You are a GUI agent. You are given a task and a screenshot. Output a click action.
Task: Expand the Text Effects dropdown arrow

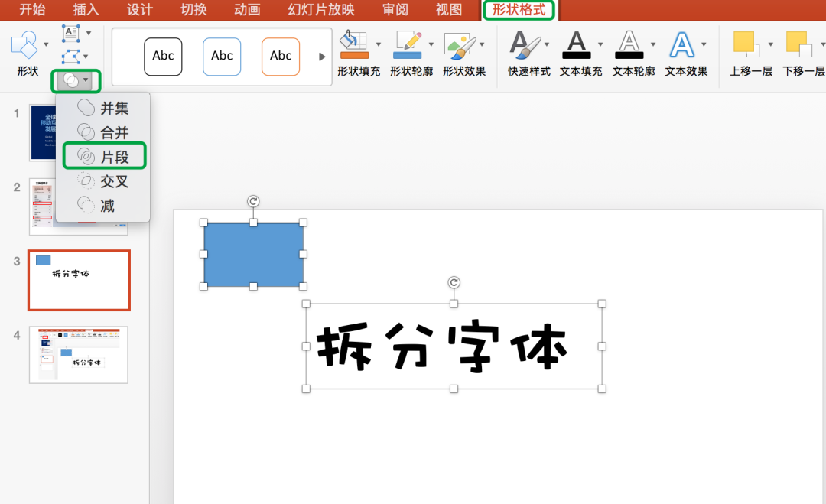click(703, 44)
